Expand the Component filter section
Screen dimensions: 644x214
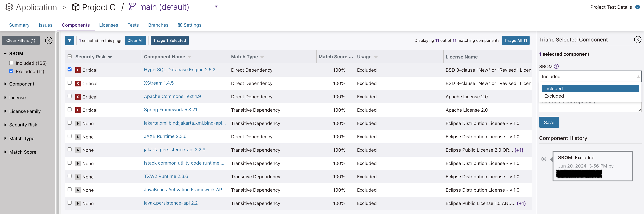coord(5,84)
